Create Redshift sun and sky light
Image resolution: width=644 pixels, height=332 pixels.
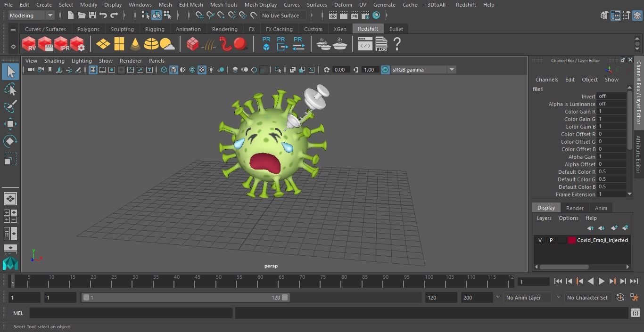click(167, 44)
